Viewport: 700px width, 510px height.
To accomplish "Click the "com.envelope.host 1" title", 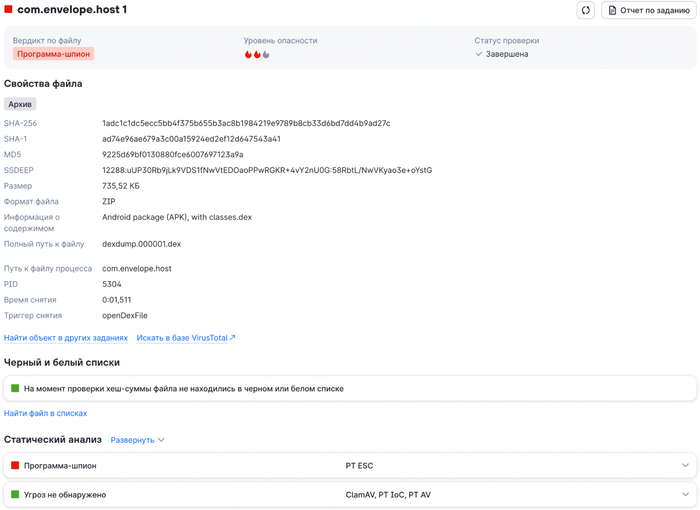I will pyautogui.click(x=72, y=9).
